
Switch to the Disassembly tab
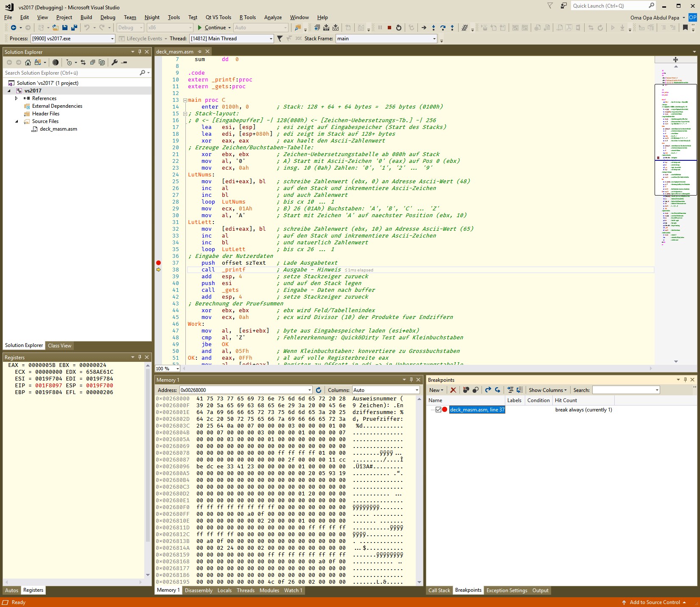(199, 590)
